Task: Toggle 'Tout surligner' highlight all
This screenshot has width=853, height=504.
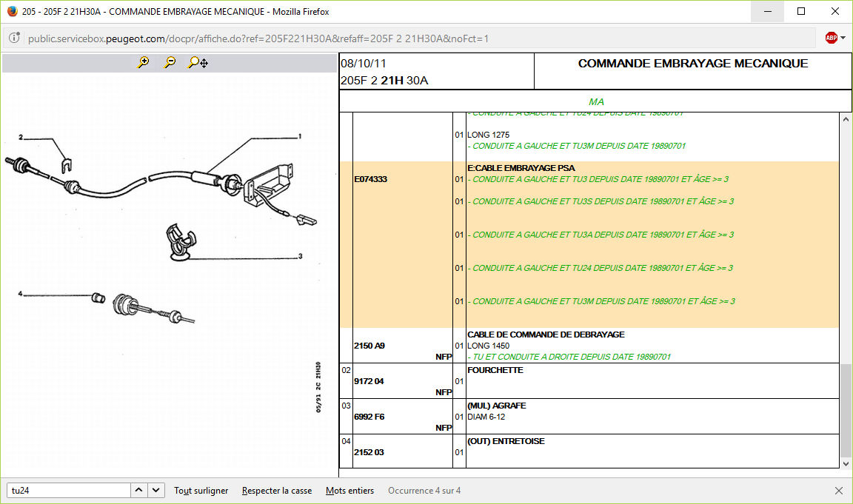Action: pos(201,491)
